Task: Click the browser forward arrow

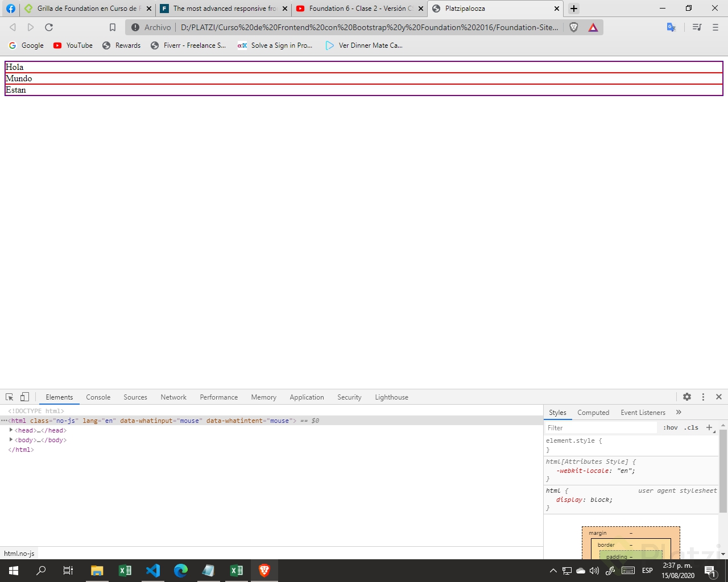Action: 31,27
